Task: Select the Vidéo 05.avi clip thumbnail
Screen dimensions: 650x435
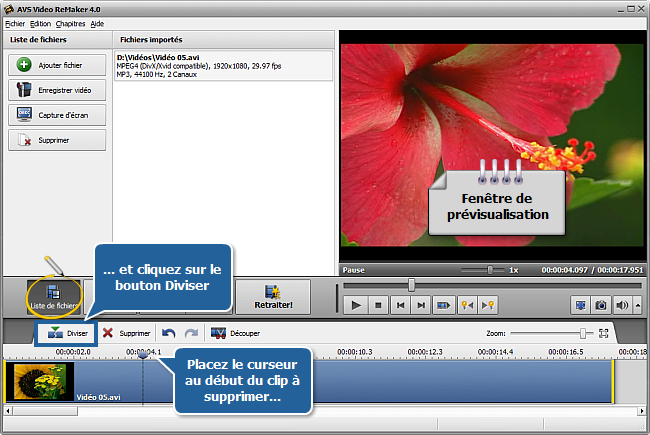Action: [39, 382]
